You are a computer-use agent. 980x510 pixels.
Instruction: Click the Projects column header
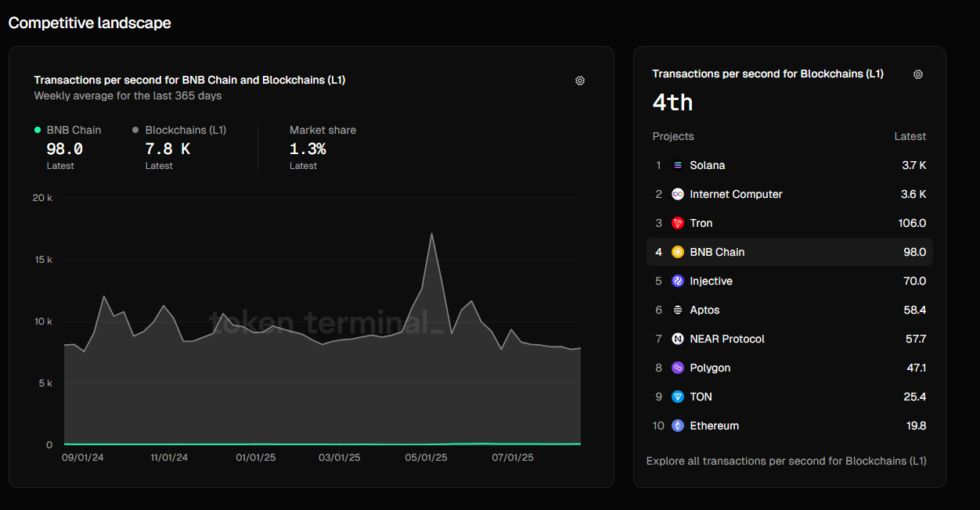(673, 136)
